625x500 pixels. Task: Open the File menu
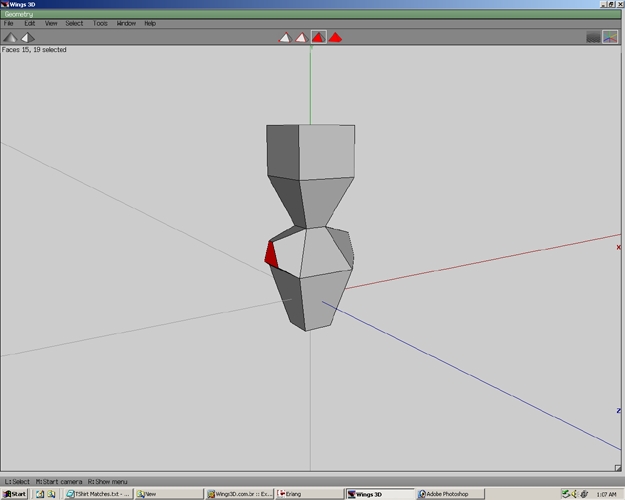tap(8, 24)
